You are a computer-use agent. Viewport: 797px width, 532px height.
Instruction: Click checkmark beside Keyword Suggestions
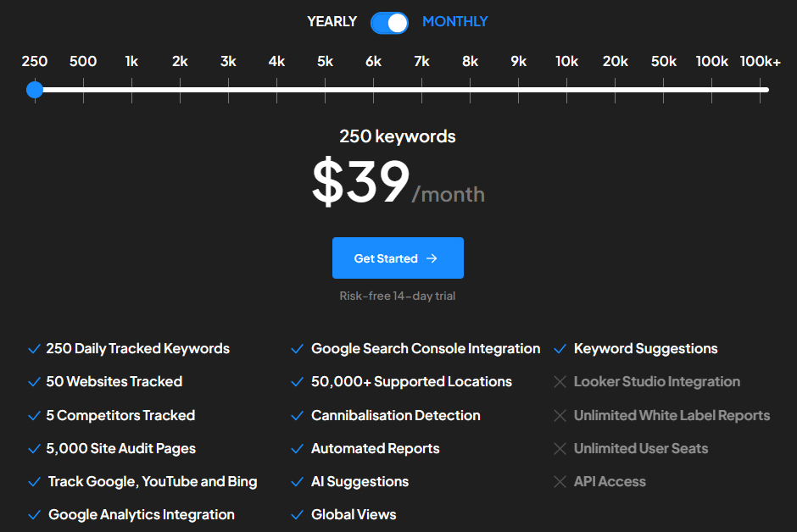click(560, 349)
